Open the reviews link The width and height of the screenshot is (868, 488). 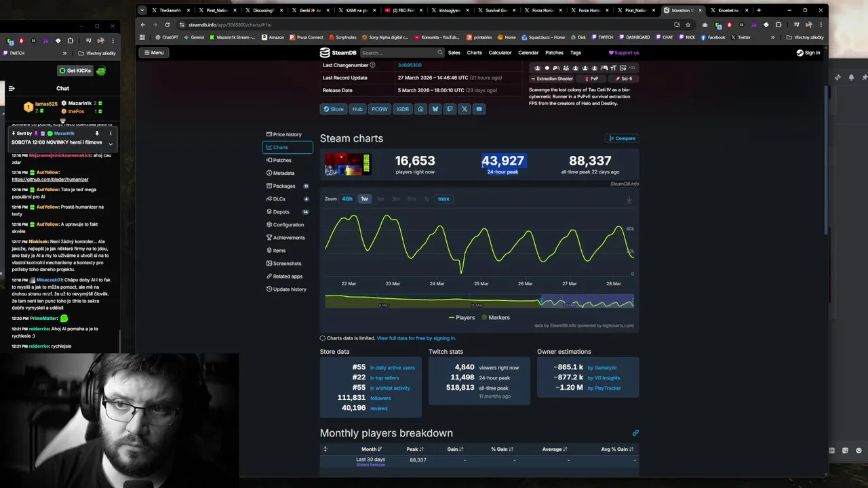[x=379, y=408]
